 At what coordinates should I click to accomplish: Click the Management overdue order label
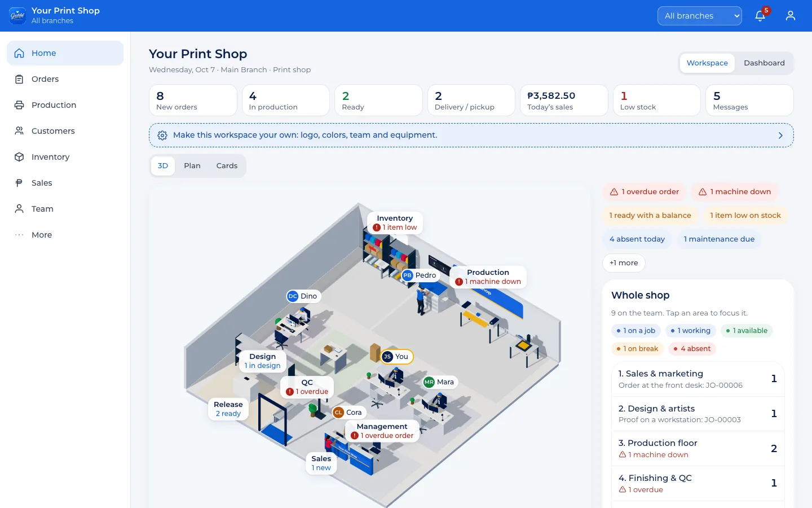(382, 431)
